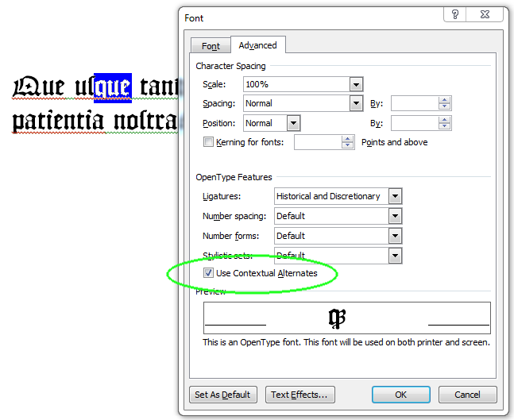Open the Position dropdown
The image size is (514, 420).
[294, 123]
